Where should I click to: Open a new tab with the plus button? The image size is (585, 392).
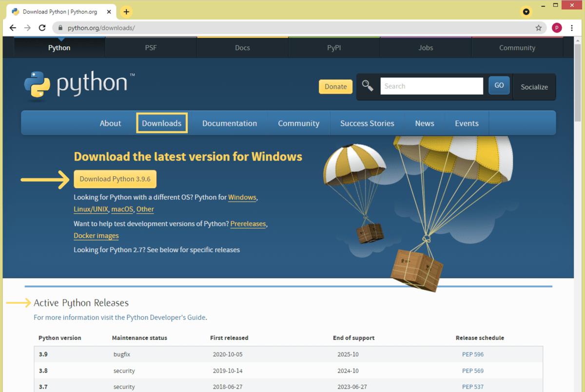[126, 11]
